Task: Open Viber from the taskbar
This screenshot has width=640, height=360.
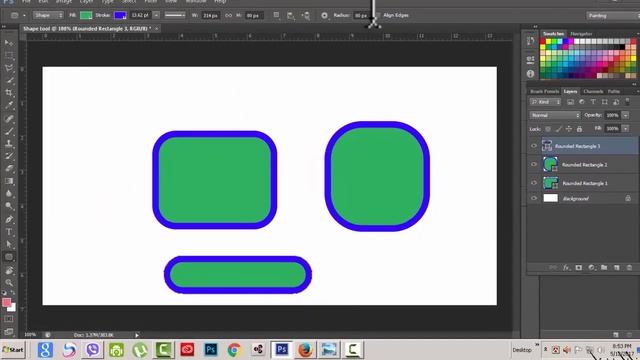Action: tap(93, 350)
